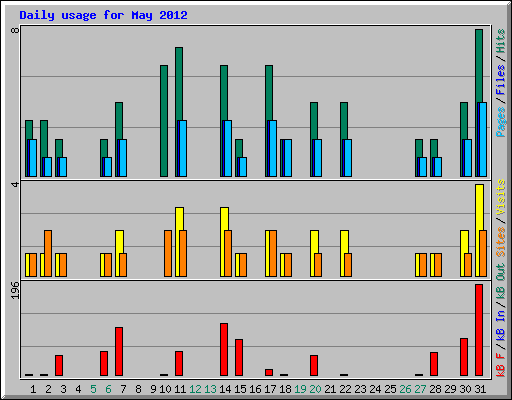Select the green weekend day label "12"
Screen dimensions: 512x400
(195, 389)
